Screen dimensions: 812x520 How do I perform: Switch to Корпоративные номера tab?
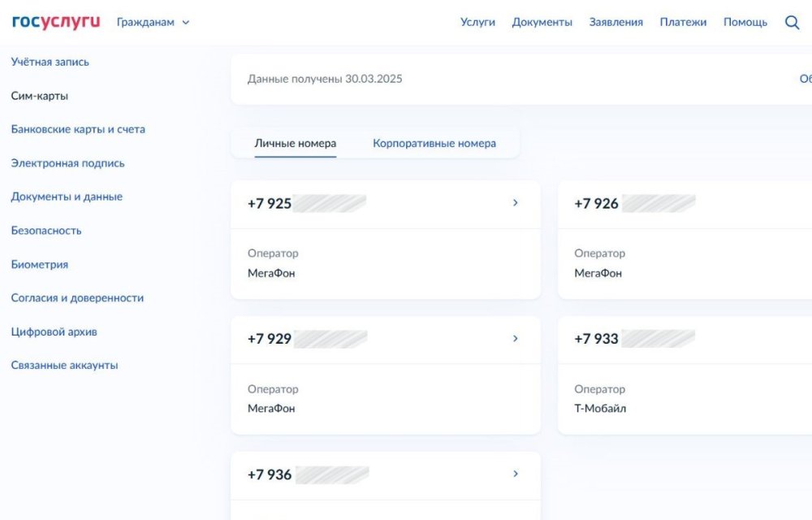(x=434, y=143)
